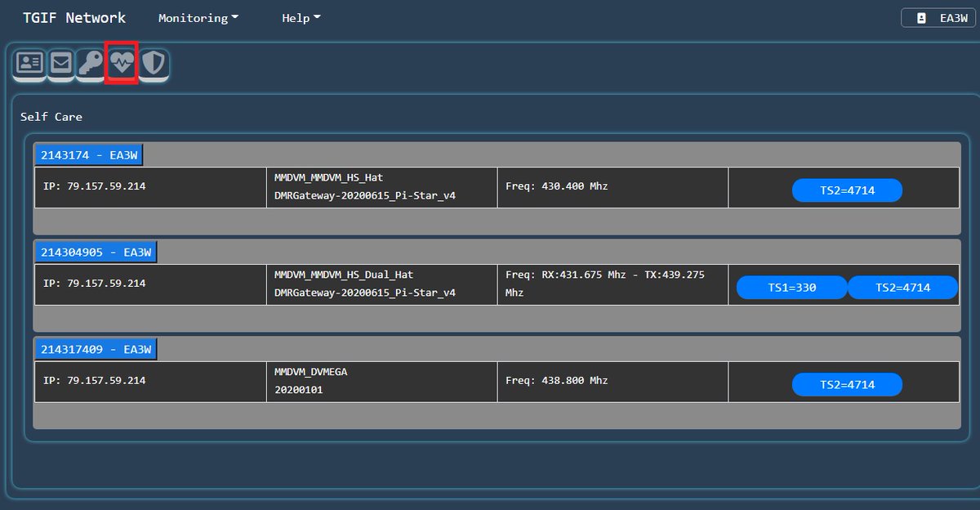Click the IP address in the 214317409 row
This screenshot has height=510, width=980.
[x=95, y=381]
